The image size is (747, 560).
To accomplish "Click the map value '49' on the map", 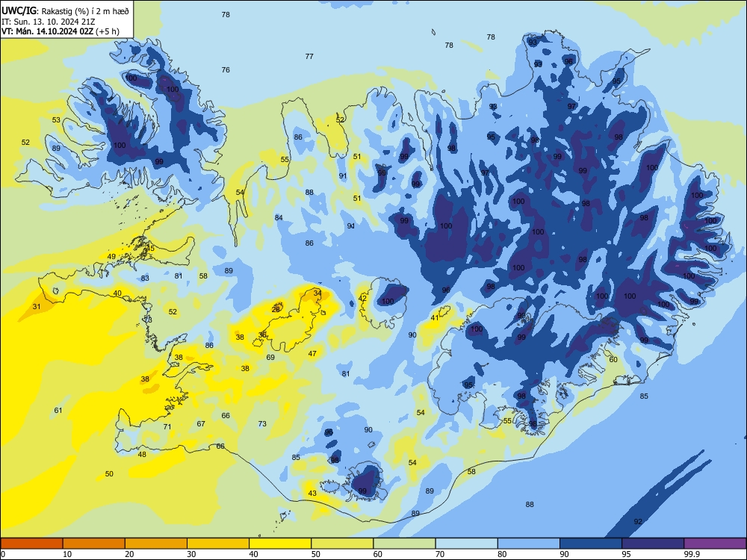I will click(x=111, y=256).
